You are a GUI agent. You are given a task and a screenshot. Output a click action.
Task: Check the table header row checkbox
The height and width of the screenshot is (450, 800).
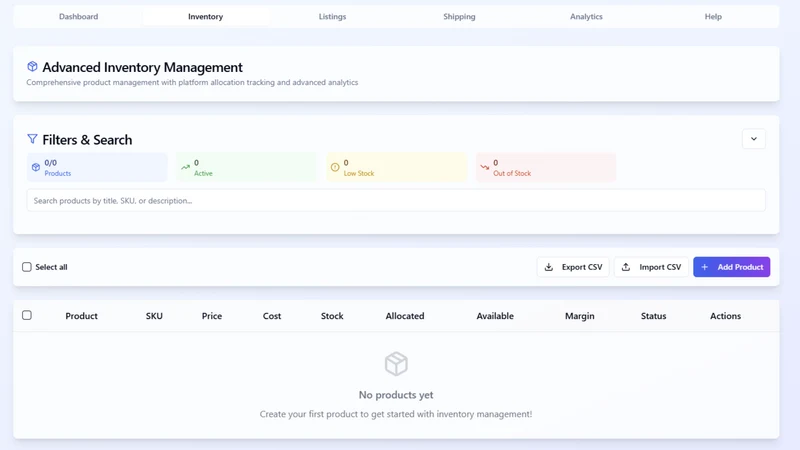pos(27,315)
